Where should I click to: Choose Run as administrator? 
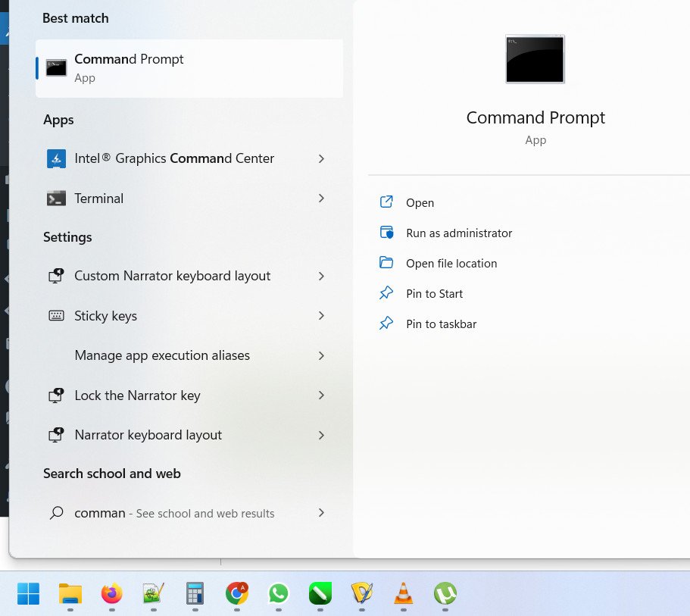459,233
